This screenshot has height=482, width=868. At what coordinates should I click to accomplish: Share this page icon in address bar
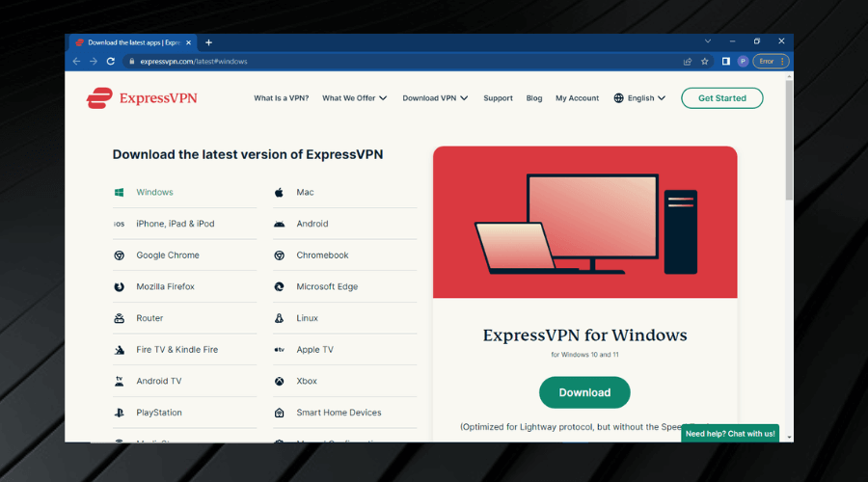click(688, 62)
